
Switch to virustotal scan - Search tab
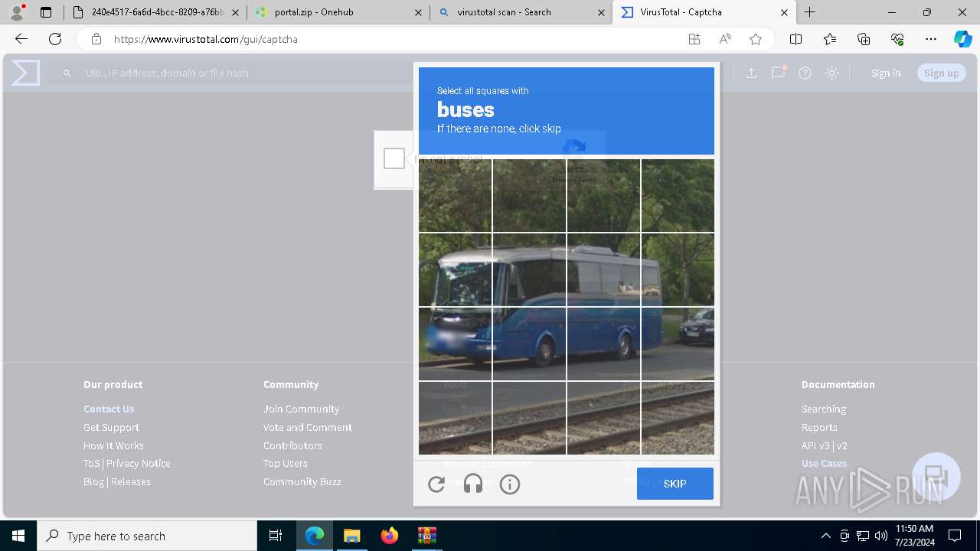(x=521, y=12)
